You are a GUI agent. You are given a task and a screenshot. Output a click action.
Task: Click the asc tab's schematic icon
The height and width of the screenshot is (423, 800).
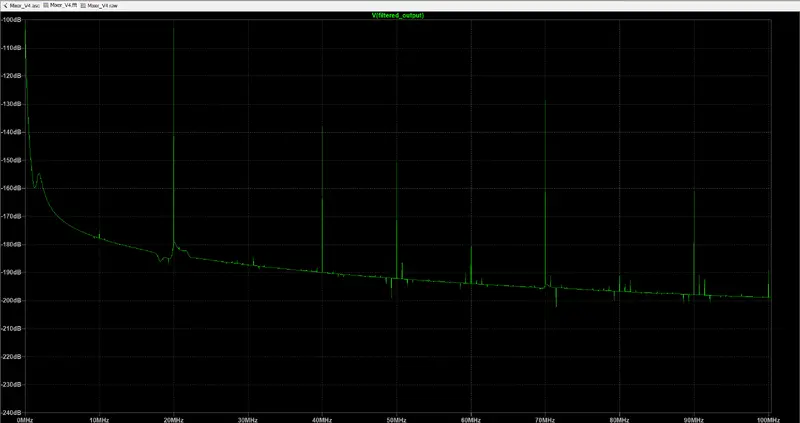coord(6,5)
